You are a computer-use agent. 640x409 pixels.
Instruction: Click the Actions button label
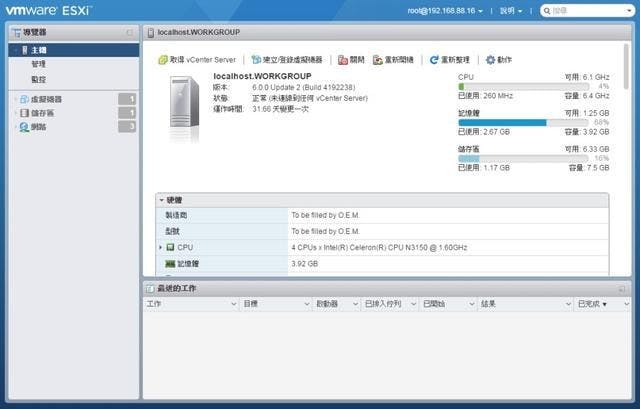[504, 60]
